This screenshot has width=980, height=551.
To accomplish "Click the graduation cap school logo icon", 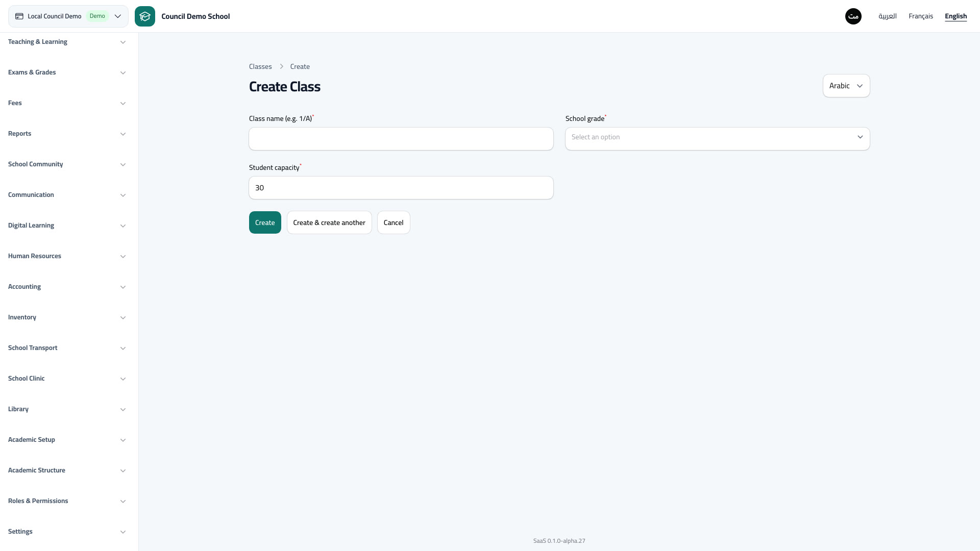I will (145, 16).
